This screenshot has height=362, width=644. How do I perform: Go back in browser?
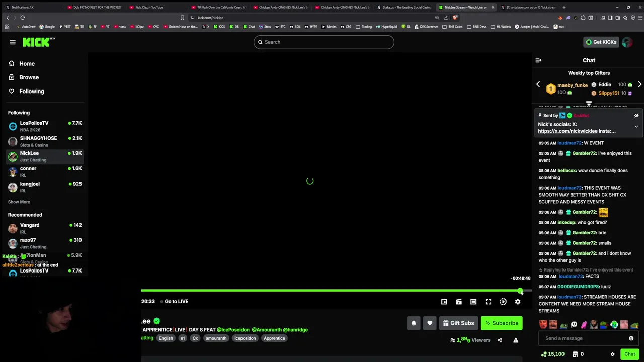coord(8,18)
